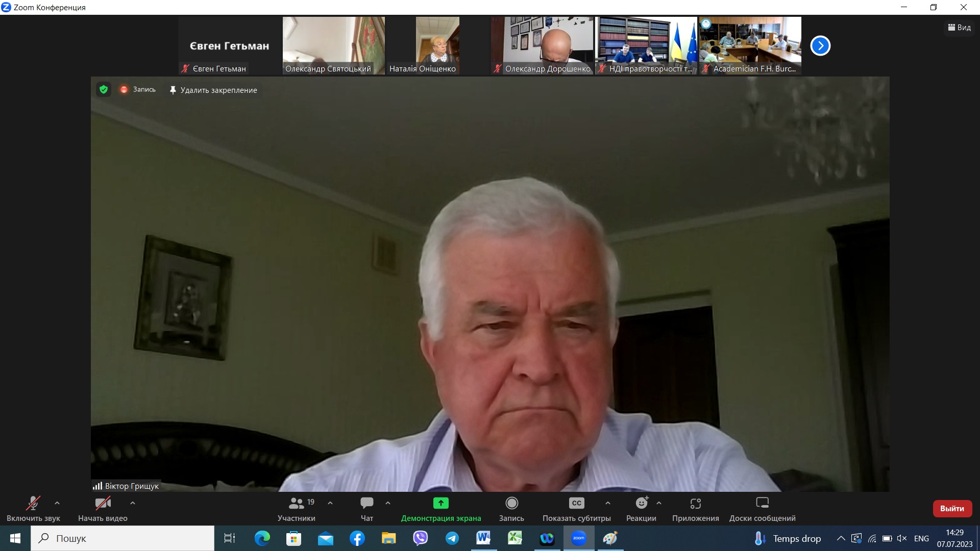
Task: Select Наталія Оніщенко video thumbnail
Action: 437,45
